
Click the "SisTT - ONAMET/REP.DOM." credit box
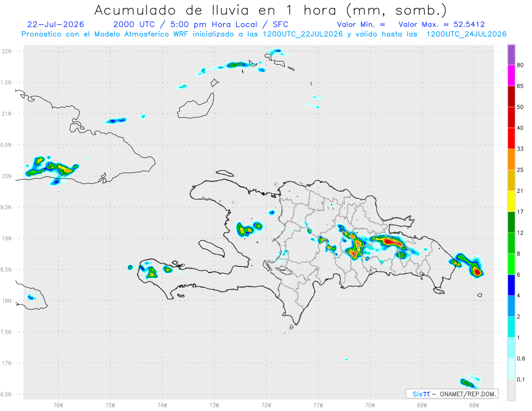(452, 394)
